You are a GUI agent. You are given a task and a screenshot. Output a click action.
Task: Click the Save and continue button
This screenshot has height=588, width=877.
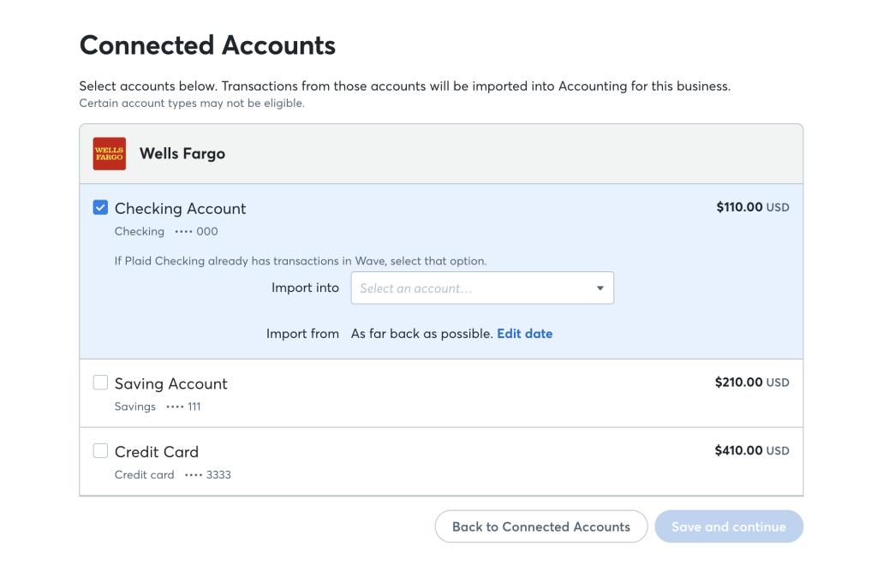click(729, 526)
